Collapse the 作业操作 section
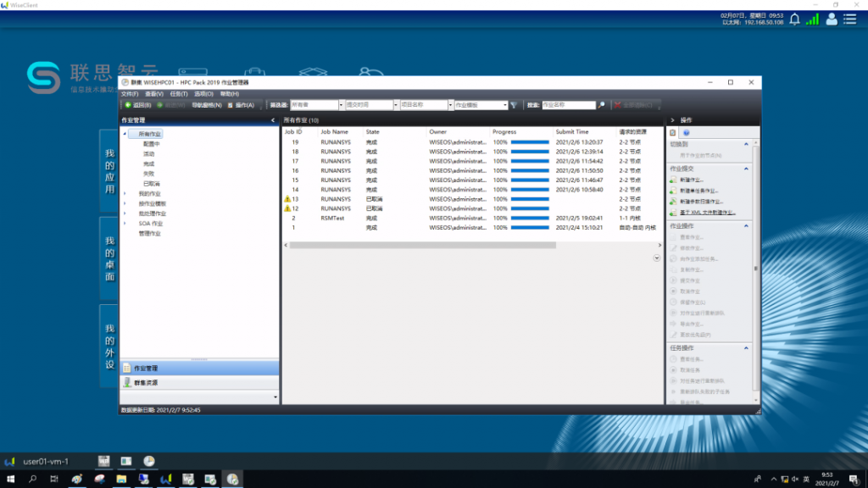Viewport: 868px width, 488px height. pyautogui.click(x=746, y=226)
